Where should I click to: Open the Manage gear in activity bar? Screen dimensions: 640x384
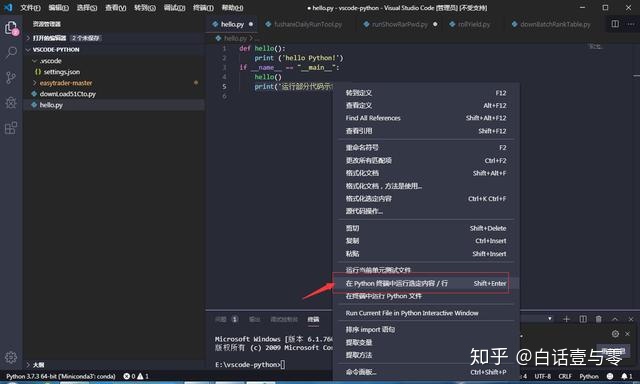tap(11, 357)
